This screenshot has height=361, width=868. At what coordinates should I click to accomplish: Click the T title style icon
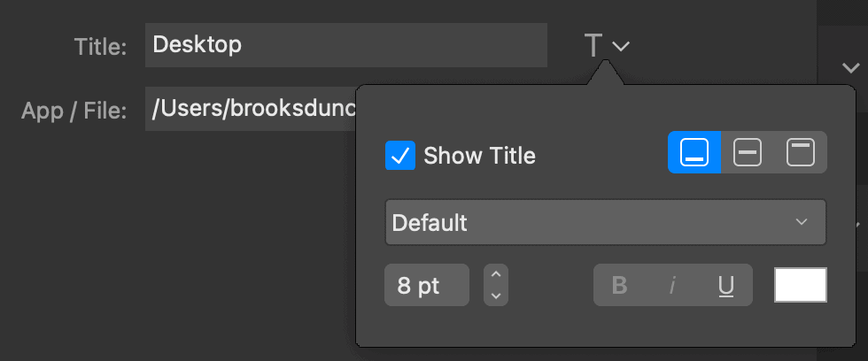pyautogui.click(x=593, y=45)
